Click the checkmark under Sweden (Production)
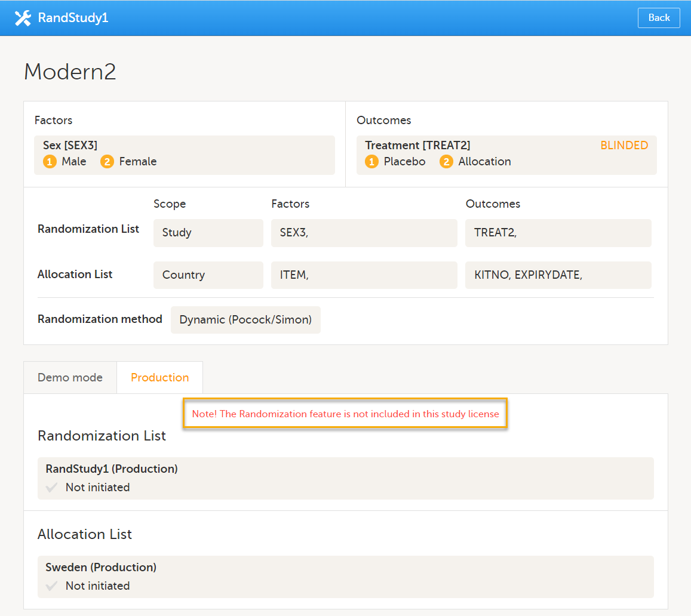This screenshot has height=616, width=691. pos(52,586)
